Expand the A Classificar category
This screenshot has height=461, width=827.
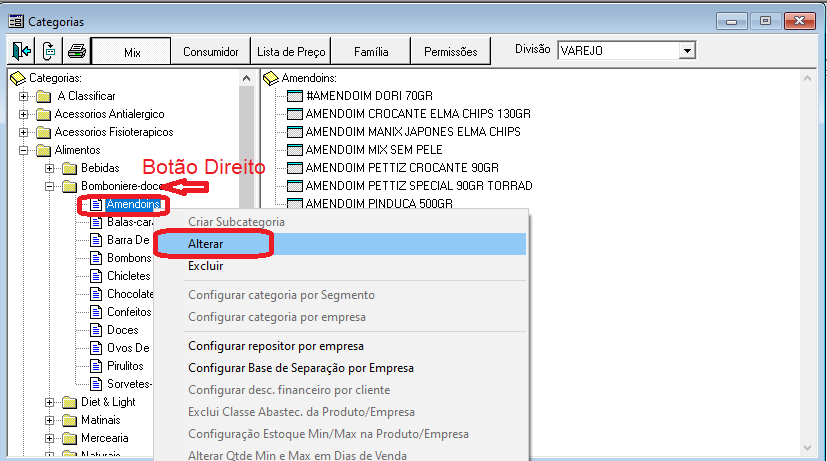[x=23, y=97]
